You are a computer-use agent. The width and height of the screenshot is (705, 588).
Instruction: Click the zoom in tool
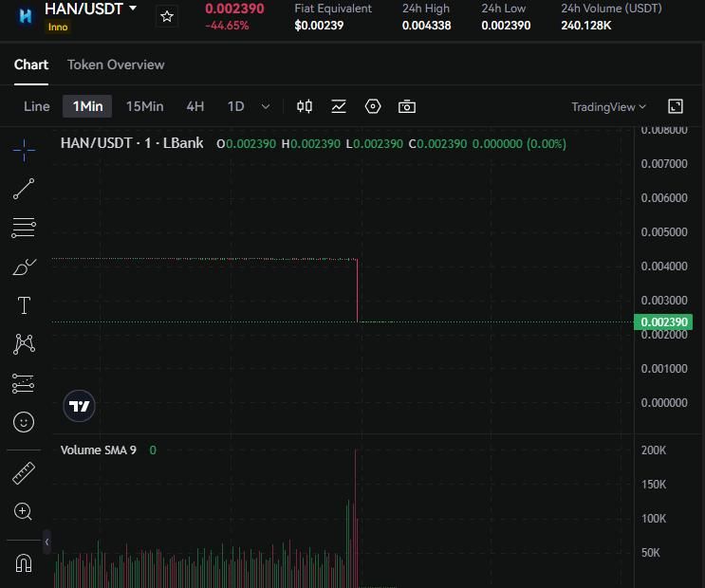[24, 511]
